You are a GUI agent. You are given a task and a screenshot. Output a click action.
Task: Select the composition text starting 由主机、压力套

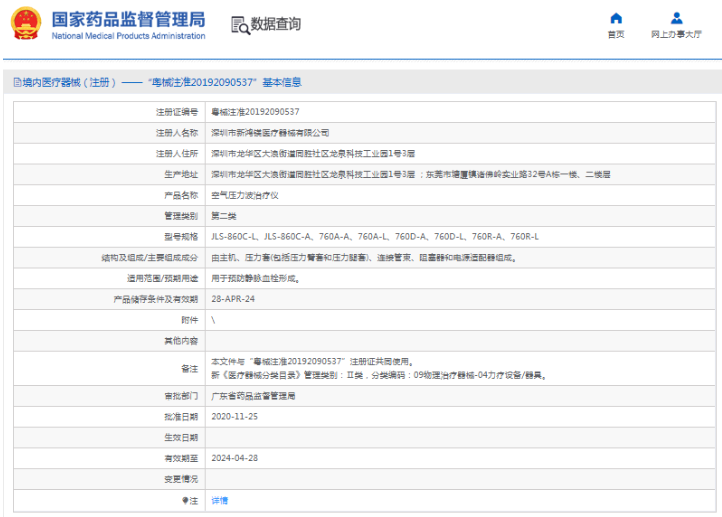(363, 258)
